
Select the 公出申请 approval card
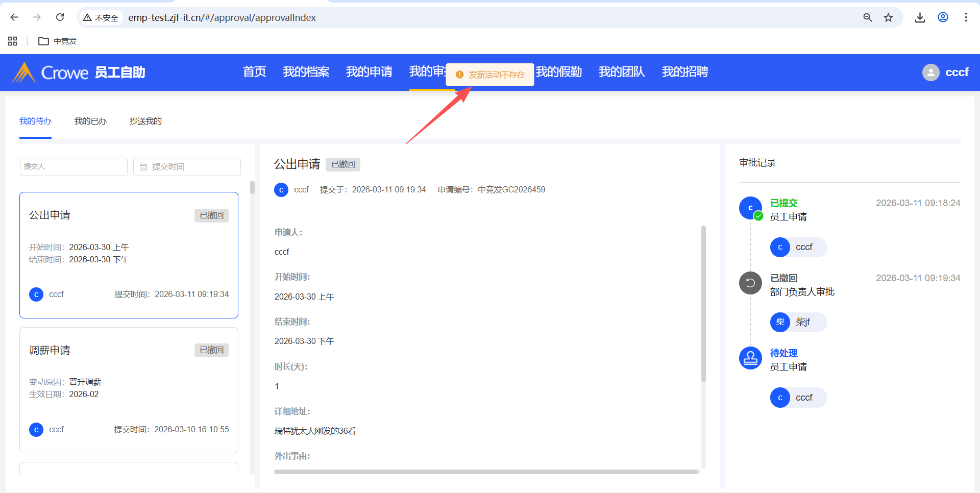click(129, 255)
